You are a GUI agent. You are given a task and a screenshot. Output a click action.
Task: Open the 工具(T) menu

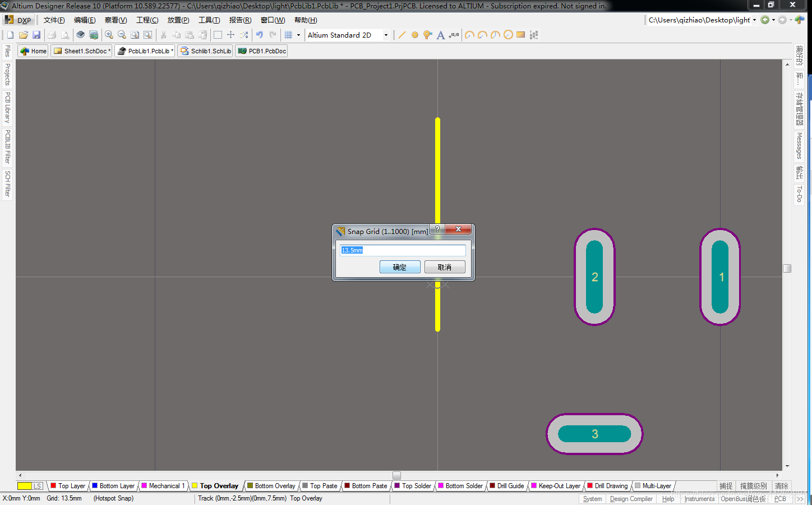[209, 20]
